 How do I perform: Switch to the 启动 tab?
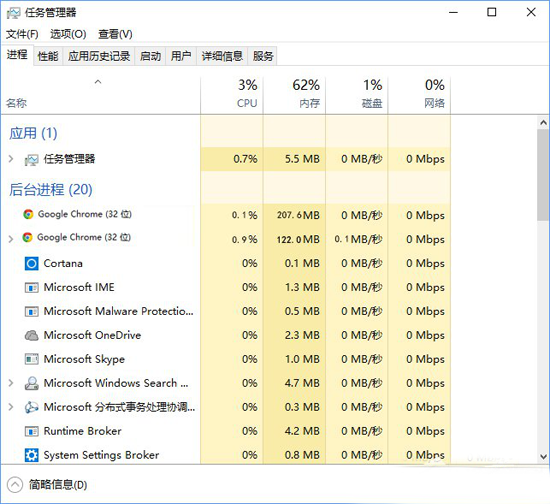pos(150,56)
